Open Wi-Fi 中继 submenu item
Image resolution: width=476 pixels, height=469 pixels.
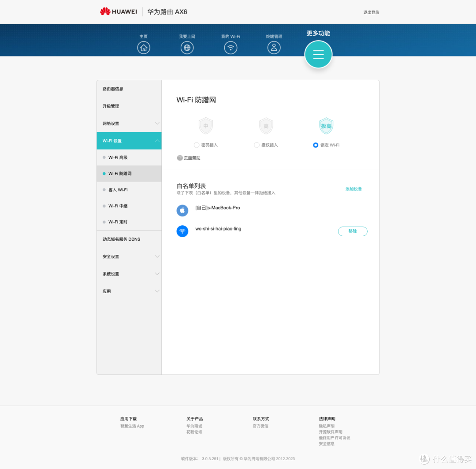pos(129,206)
